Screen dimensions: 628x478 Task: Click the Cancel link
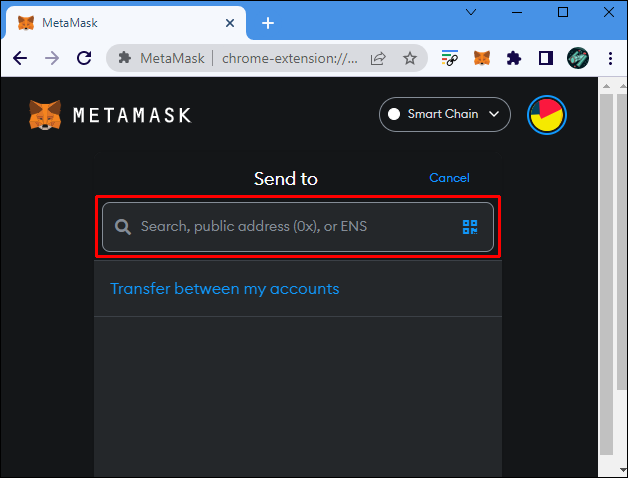pyautogui.click(x=449, y=178)
